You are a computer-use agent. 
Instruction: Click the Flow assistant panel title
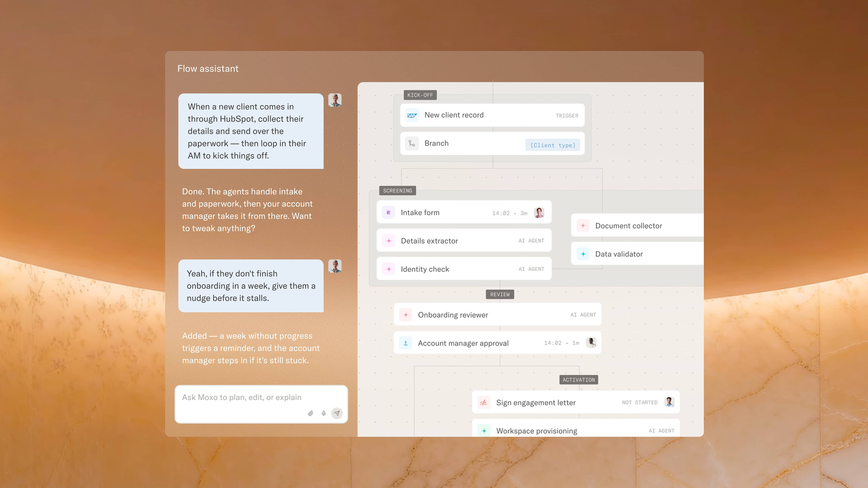[x=208, y=69]
